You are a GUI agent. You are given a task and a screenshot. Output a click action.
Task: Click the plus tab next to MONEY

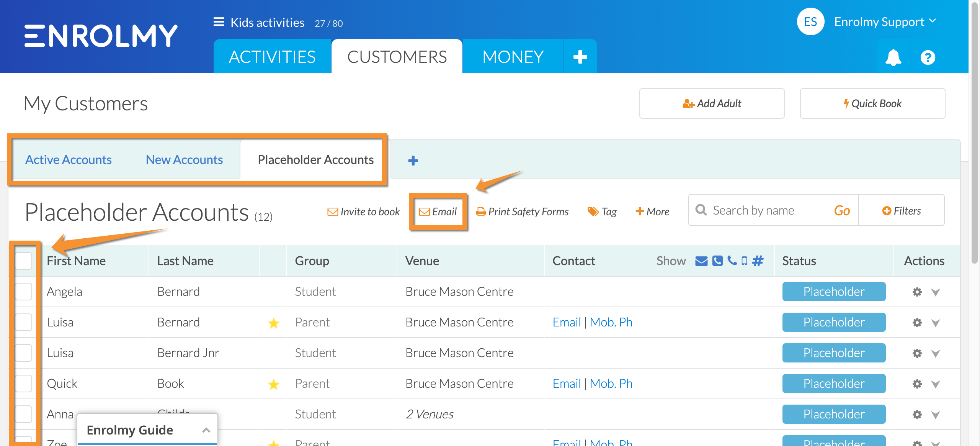(580, 57)
